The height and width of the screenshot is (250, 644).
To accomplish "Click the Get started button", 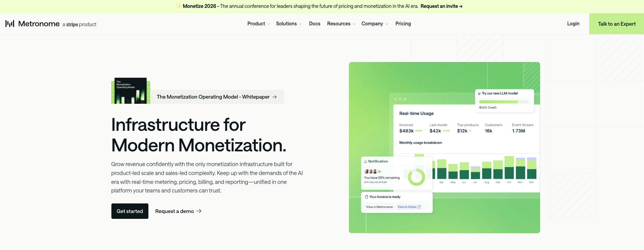I will [130, 211].
